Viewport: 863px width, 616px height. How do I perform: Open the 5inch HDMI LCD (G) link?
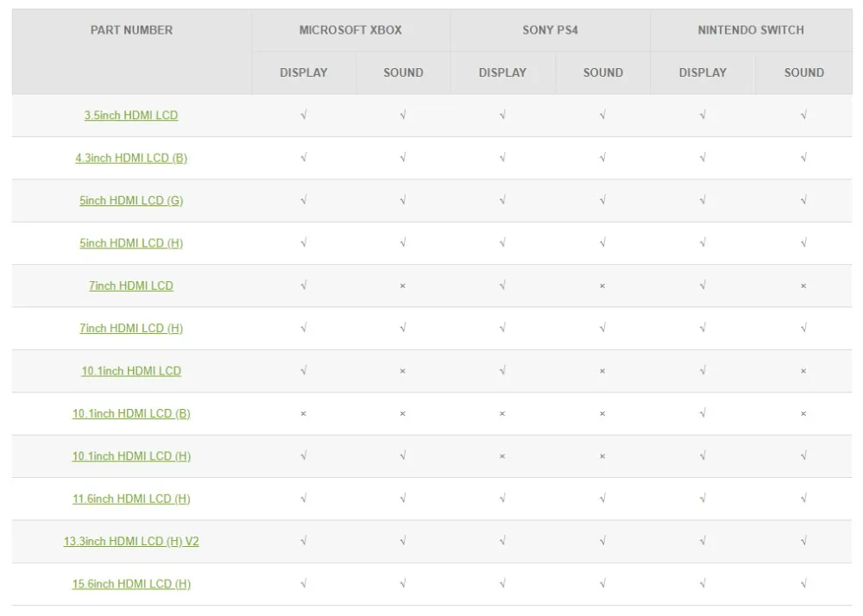[x=131, y=200]
